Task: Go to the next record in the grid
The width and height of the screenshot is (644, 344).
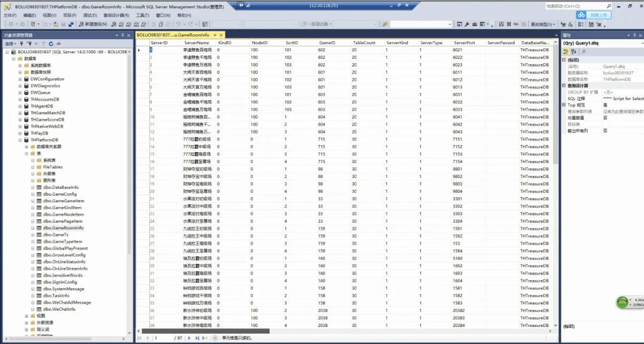Action: [x=189, y=338]
